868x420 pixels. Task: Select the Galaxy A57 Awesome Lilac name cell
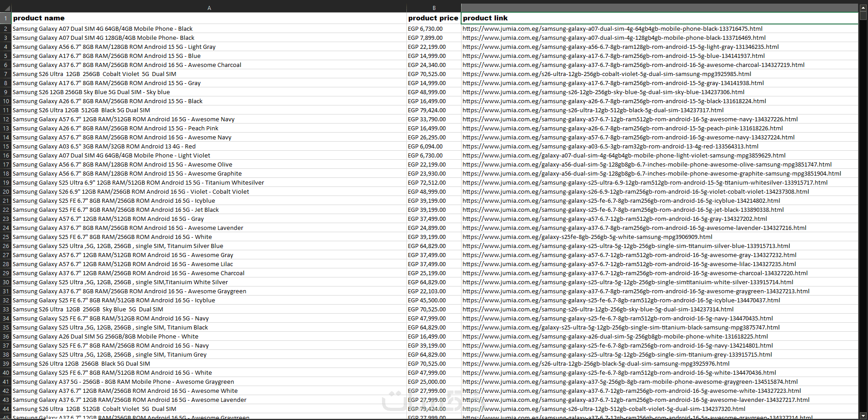click(209, 264)
